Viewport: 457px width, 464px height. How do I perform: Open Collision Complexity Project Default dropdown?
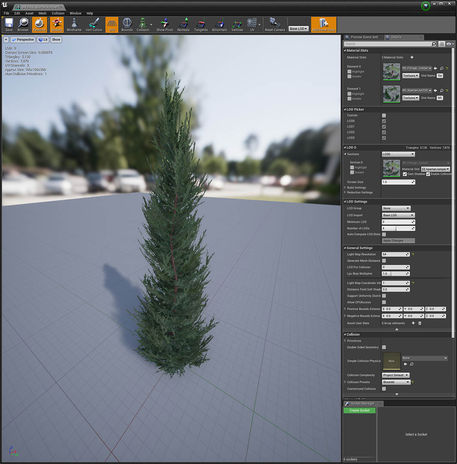tap(396, 375)
